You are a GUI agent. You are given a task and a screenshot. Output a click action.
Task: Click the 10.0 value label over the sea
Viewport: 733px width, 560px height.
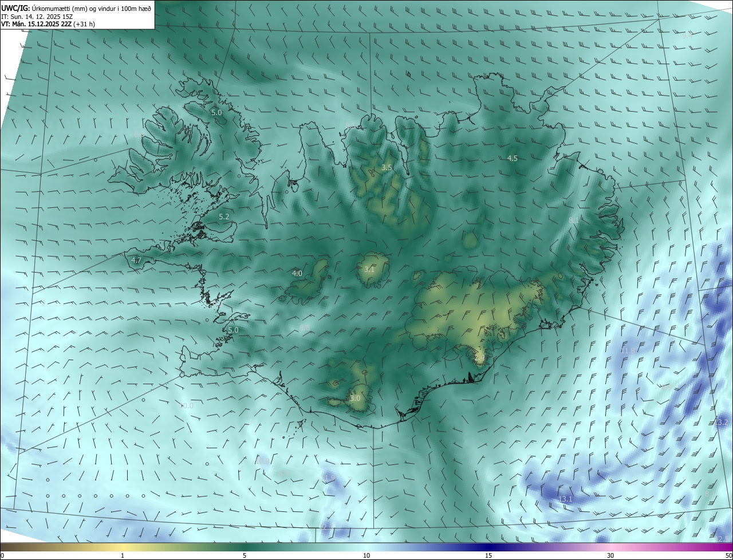(187, 405)
